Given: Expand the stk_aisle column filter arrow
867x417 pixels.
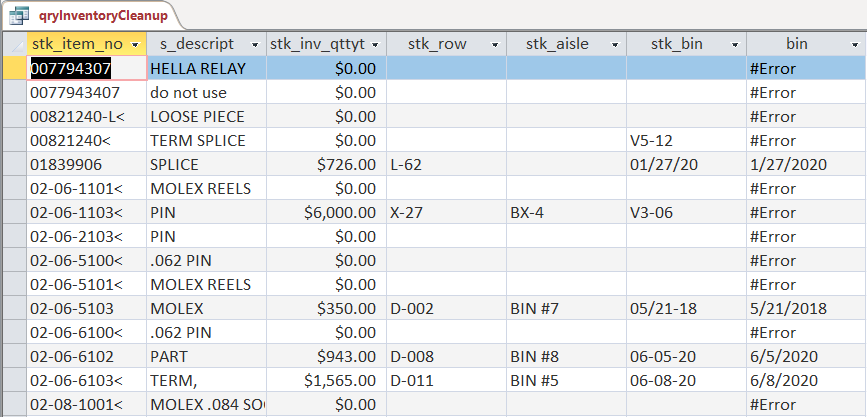Looking at the screenshot, I should coord(615,45).
